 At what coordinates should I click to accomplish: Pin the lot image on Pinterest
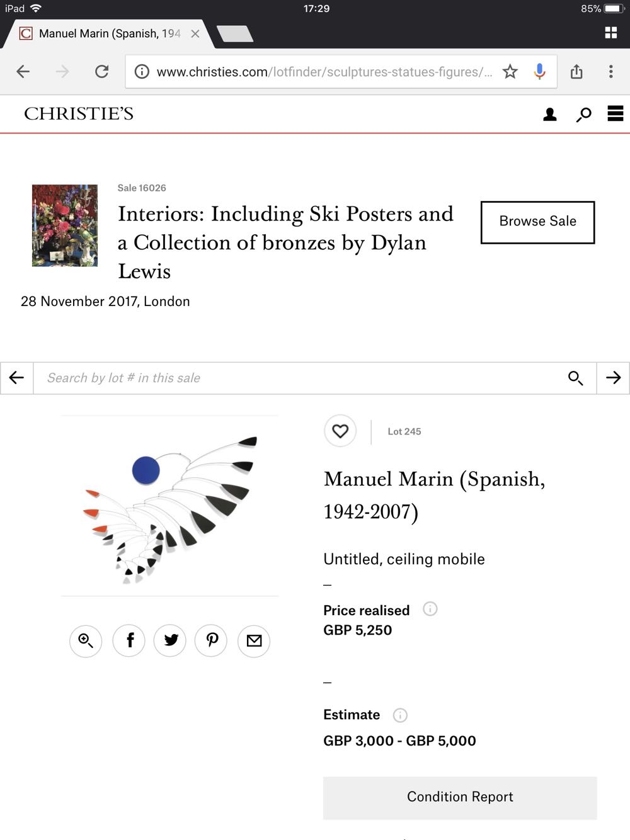pos(212,640)
